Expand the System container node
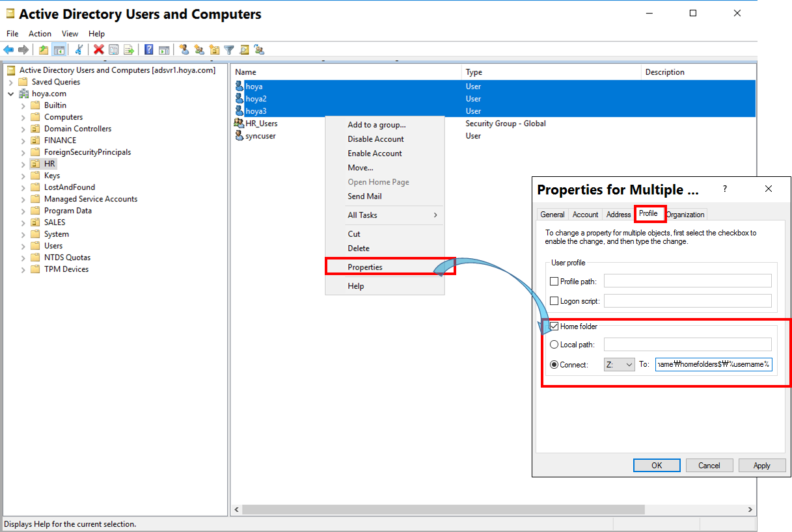 coord(23,234)
